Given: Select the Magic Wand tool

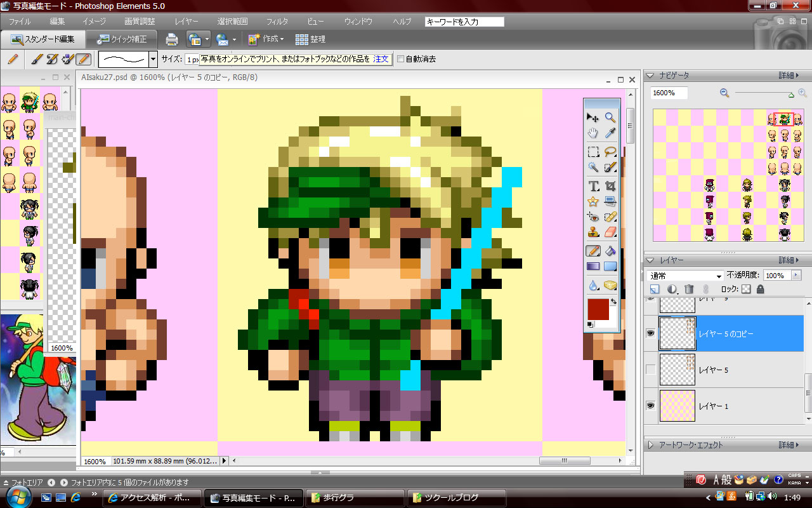Looking at the screenshot, I should pyautogui.click(x=593, y=168).
